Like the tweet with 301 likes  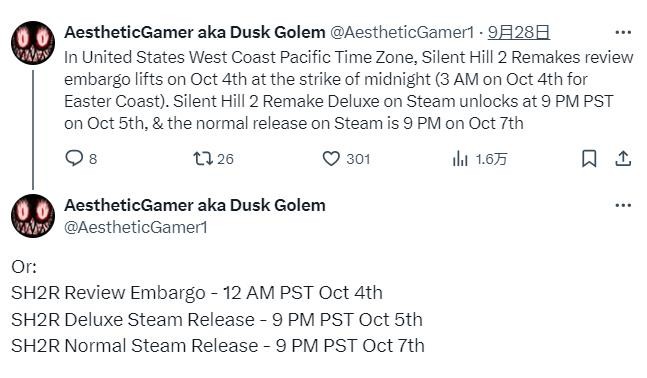pos(331,158)
